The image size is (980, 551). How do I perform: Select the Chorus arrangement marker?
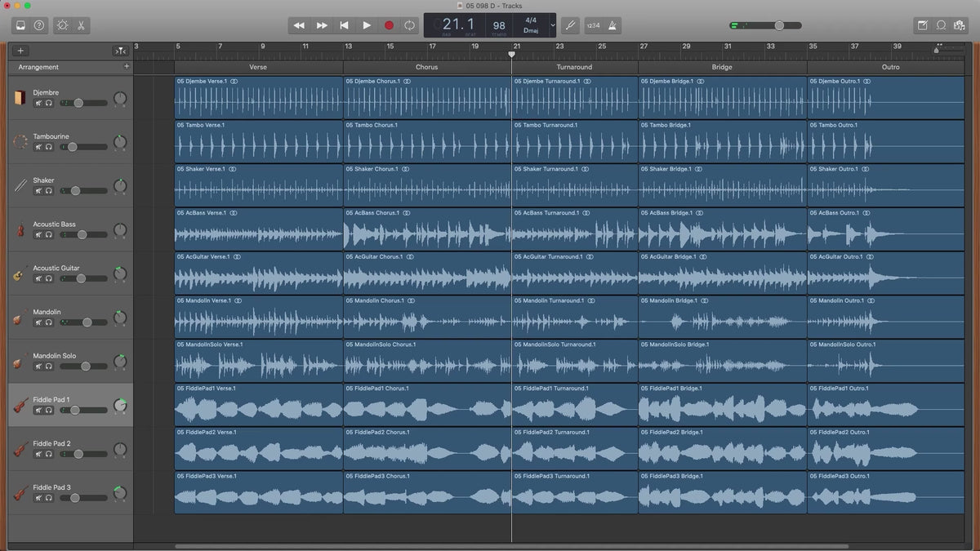coord(426,67)
